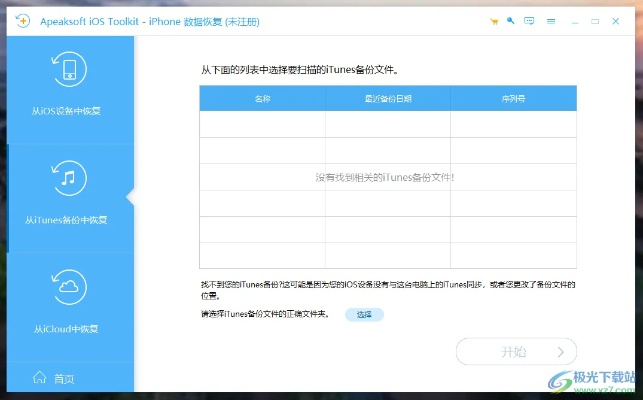The image size is (643, 400).
Task: Click the 最近备份日期 column header
Action: [x=387, y=98]
